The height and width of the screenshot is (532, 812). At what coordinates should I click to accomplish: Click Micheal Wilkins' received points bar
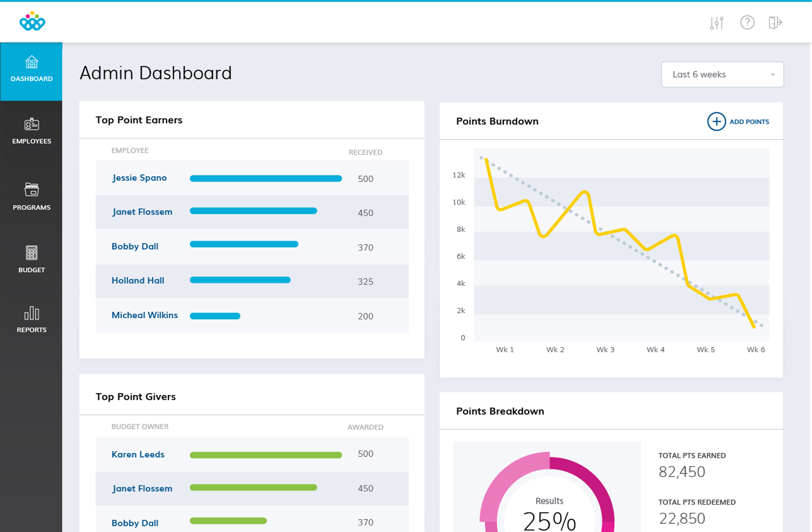tap(215, 316)
